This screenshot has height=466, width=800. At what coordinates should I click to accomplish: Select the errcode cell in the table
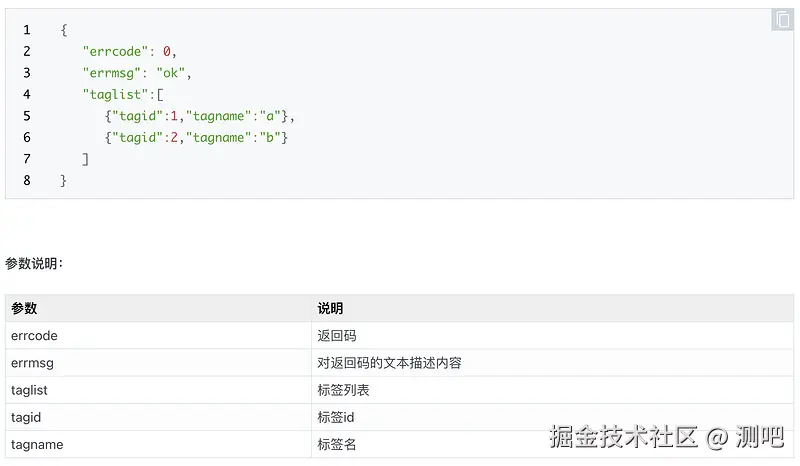click(x=34, y=336)
